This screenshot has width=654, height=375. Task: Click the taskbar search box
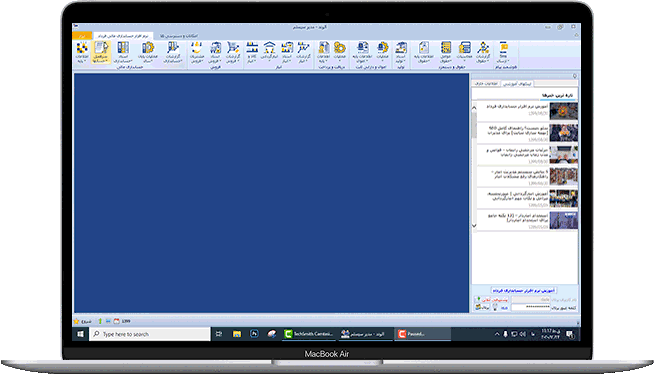pyautogui.click(x=150, y=334)
